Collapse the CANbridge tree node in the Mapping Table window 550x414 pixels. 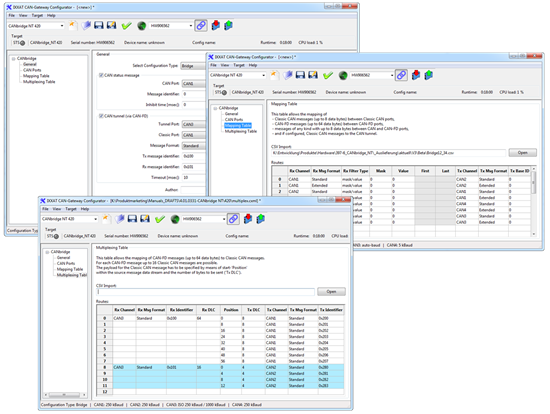215,108
